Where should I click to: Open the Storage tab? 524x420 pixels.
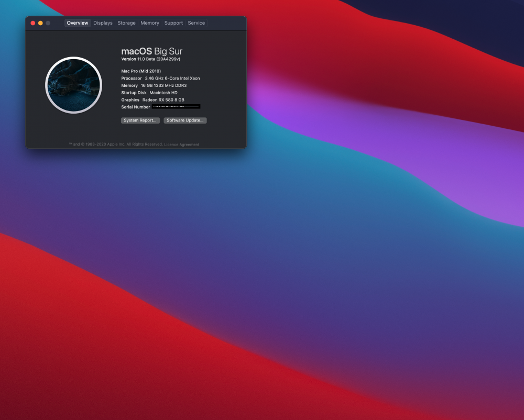[126, 23]
